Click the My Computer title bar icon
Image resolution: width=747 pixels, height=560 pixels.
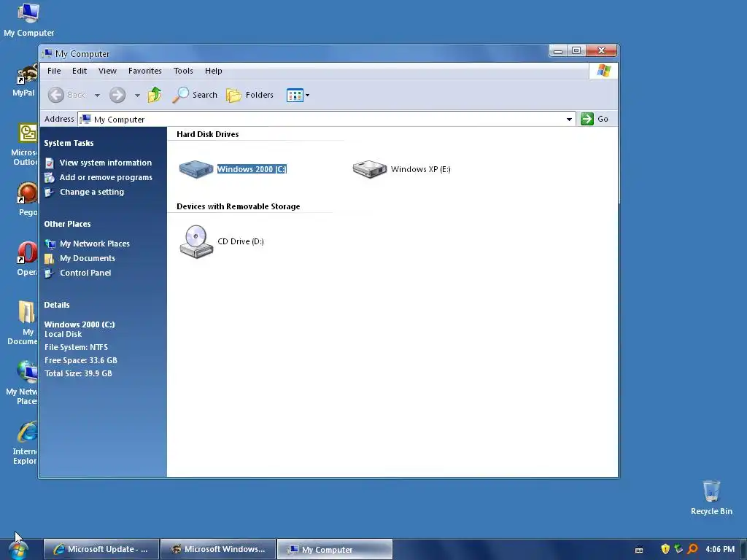coord(47,53)
